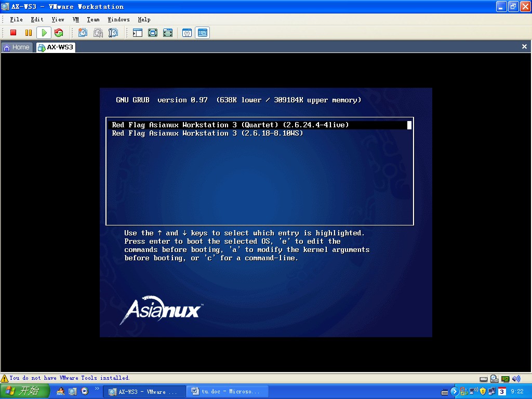Toggle the sidebar panel view icon
532x399 pixels.
tap(137, 33)
